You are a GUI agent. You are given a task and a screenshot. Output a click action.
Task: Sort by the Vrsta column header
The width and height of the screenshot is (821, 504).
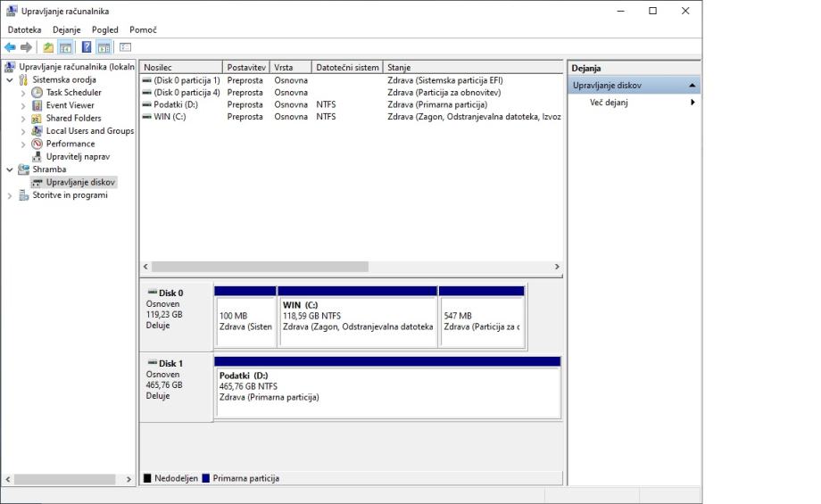click(291, 68)
